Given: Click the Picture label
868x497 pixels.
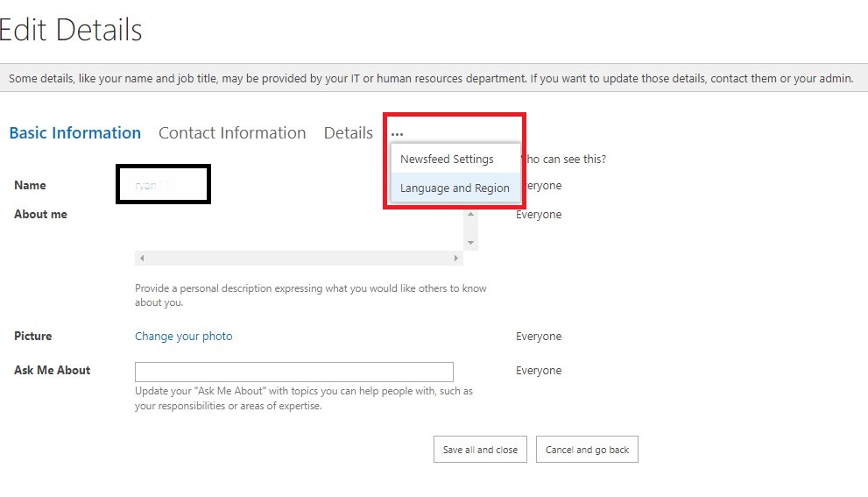Looking at the screenshot, I should pyautogui.click(x=32, y=337).
